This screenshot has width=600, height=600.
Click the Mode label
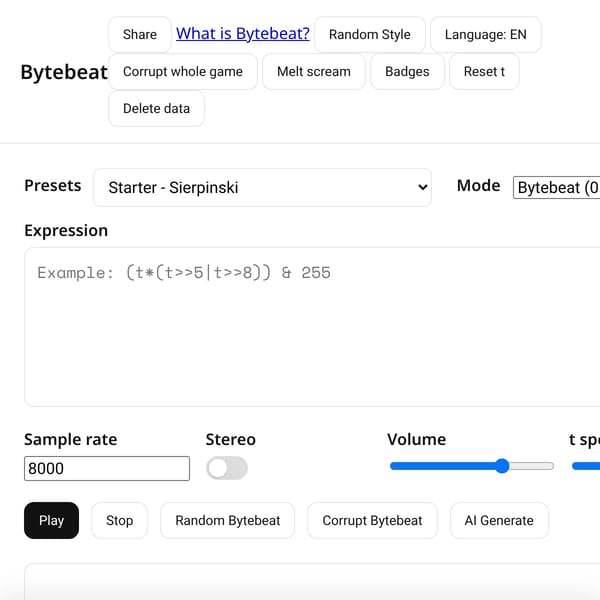pos(478,186)
